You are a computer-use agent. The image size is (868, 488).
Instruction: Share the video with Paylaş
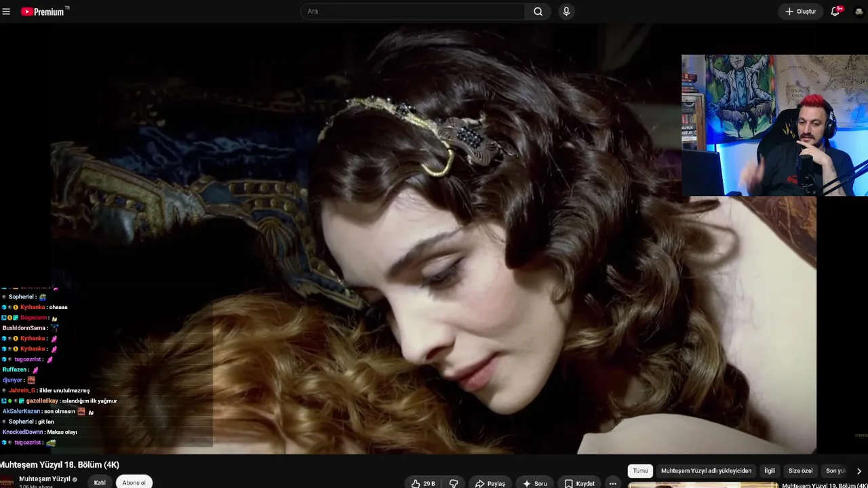pyautogui.click(x=490, y=483)
